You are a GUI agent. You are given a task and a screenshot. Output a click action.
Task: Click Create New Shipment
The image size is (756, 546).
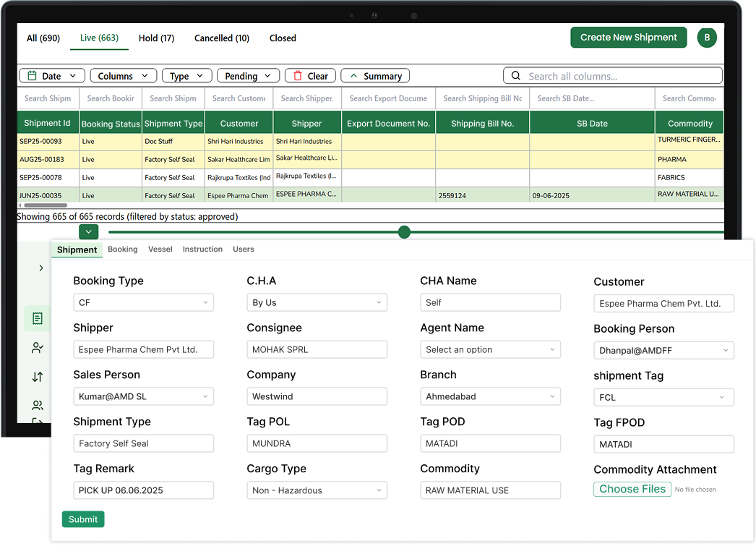tap(628, 37)
